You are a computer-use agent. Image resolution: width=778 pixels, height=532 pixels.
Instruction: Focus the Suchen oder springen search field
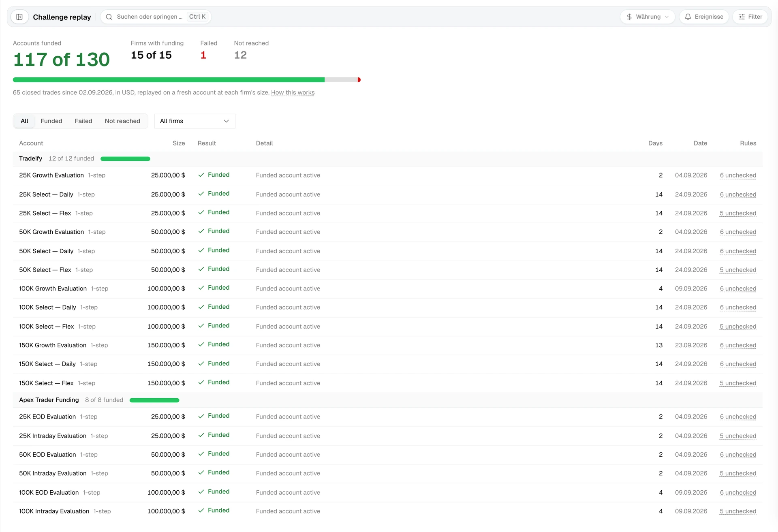point(156,17)
